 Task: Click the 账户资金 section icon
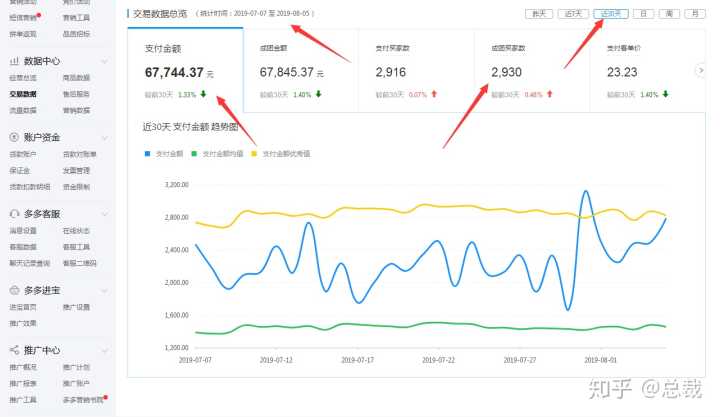tap(13, 137)
